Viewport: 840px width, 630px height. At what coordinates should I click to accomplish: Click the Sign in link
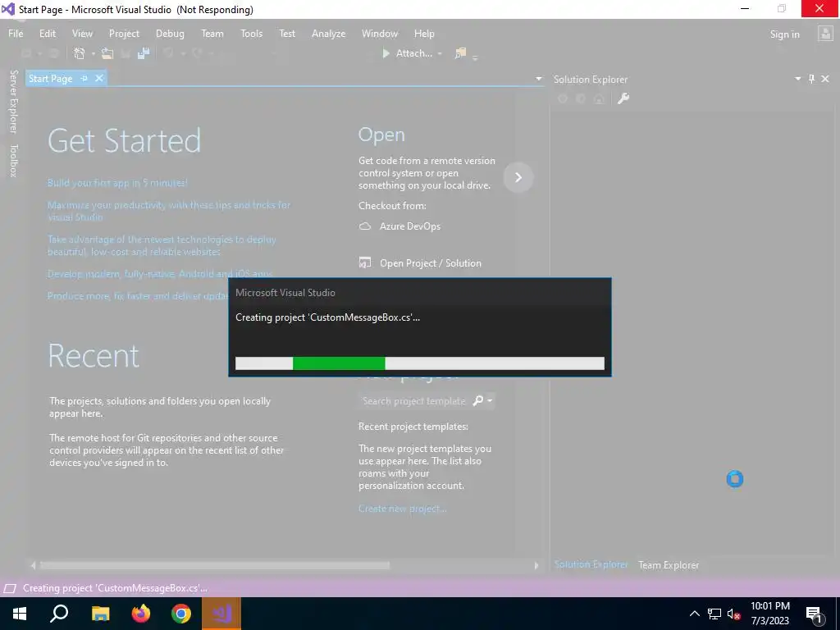784,34
